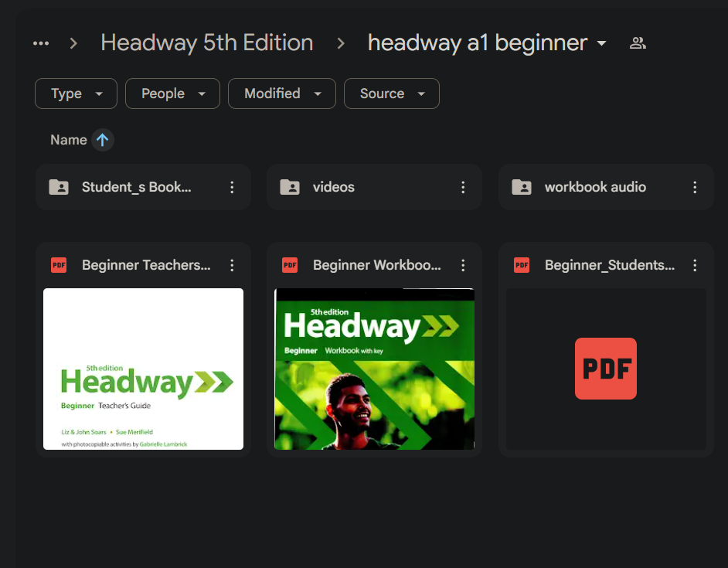
Task: Click the Name column sort label
Action: point(68,140)
